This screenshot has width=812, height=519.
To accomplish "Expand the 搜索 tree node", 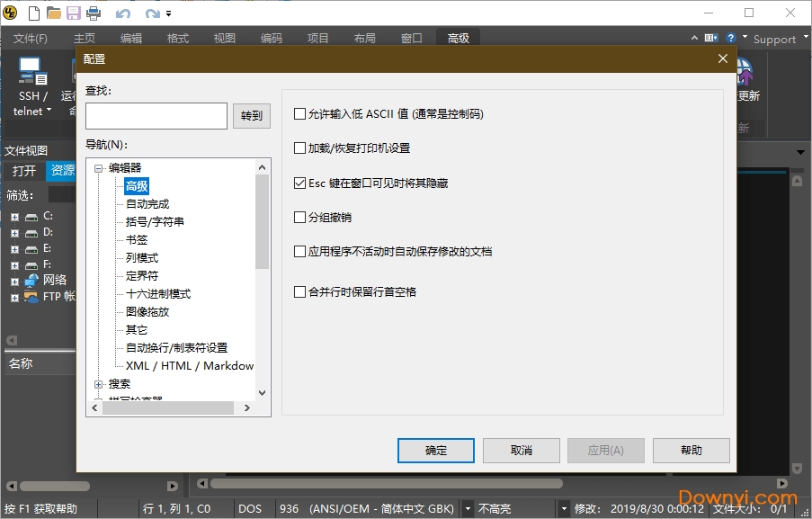I will coord(98,383).
